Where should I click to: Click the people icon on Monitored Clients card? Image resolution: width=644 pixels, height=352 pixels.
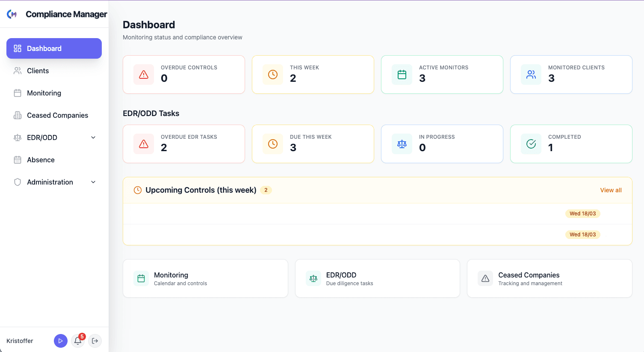point(531,75)
